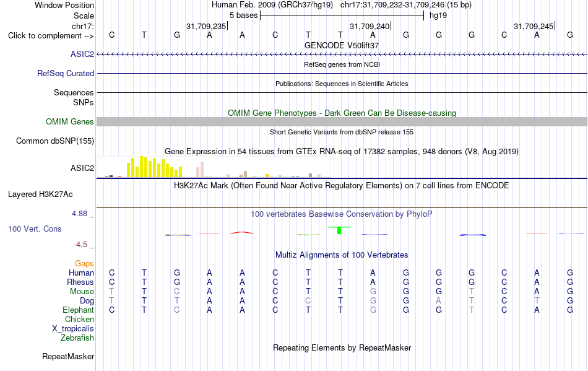Click the 5 bases scale bar
The image size is (588, 371).
342,15
